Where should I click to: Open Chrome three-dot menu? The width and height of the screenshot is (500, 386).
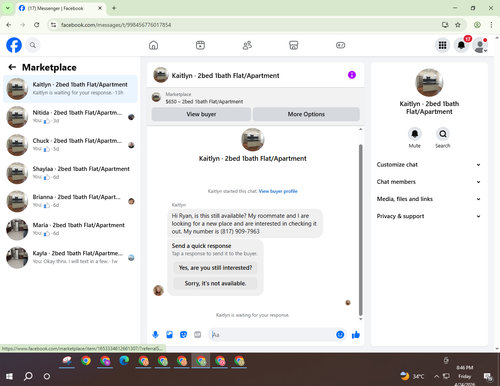click(491, 25)
